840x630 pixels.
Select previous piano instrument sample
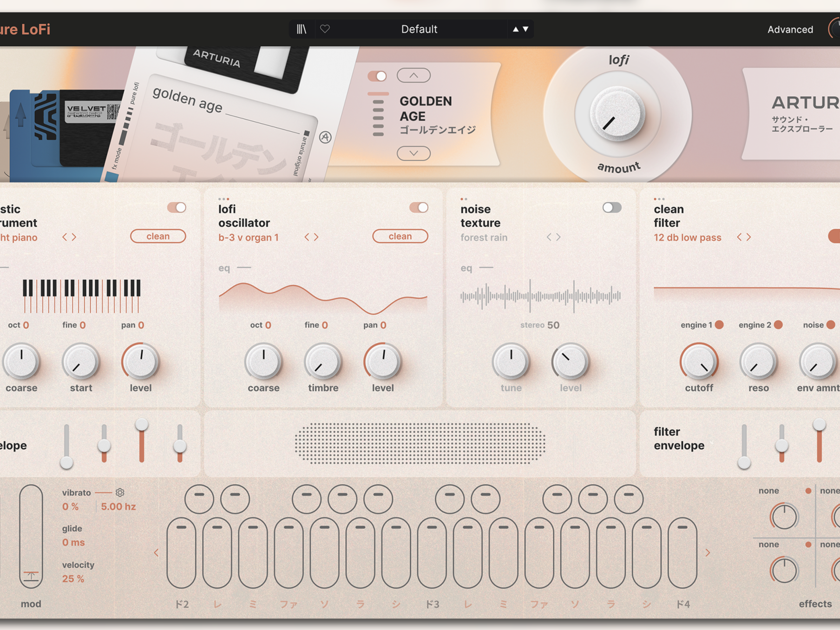[65, 237]
